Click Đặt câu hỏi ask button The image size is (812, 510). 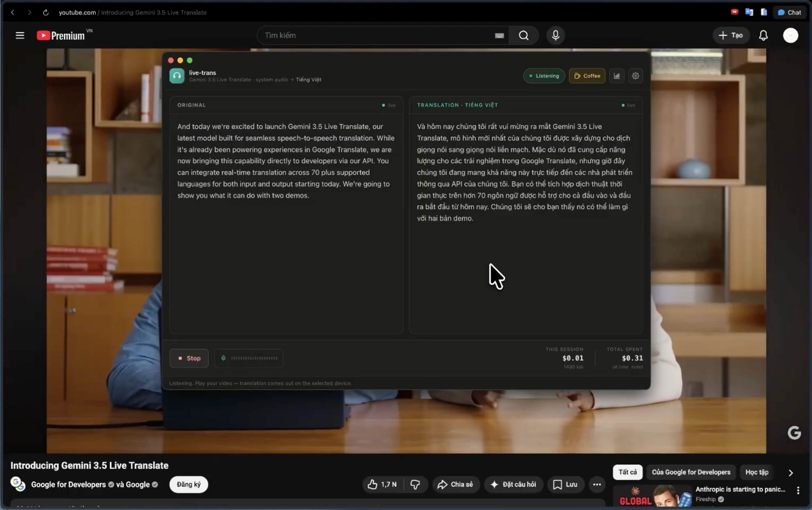coord(513,484)
